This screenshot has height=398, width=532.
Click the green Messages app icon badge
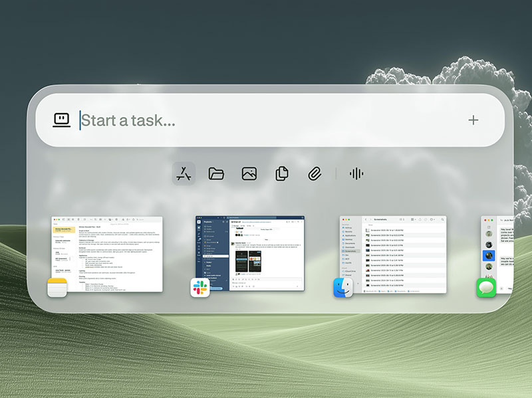[x=487, y=288]
